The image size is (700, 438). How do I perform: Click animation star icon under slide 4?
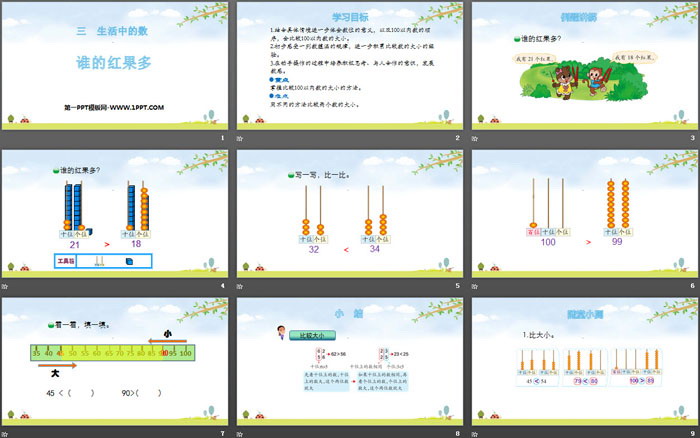click(5, 286)
